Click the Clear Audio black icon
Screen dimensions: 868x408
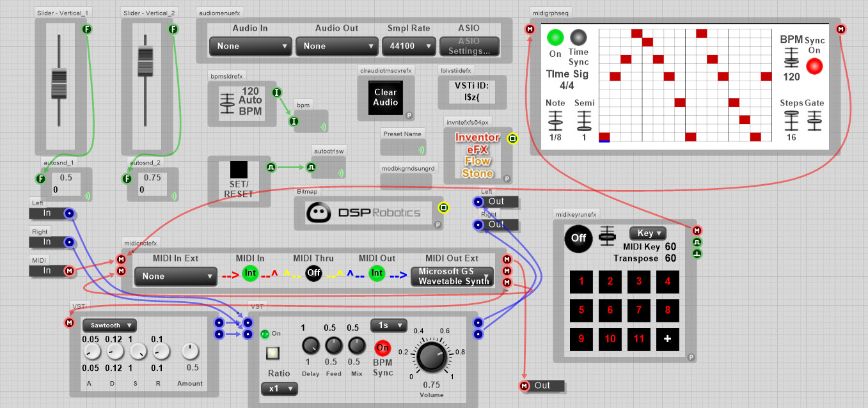(386, 97)
